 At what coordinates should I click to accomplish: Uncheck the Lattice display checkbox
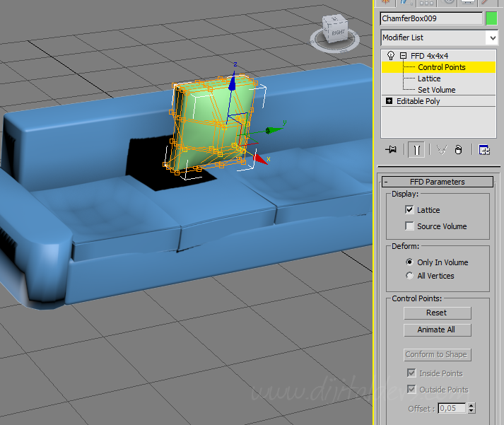[409, 210]
